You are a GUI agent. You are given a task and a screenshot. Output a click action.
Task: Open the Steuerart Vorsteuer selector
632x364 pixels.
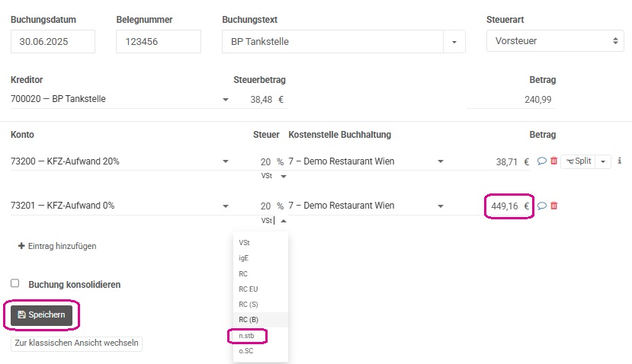pyautogui.click(x=555, y=41)
